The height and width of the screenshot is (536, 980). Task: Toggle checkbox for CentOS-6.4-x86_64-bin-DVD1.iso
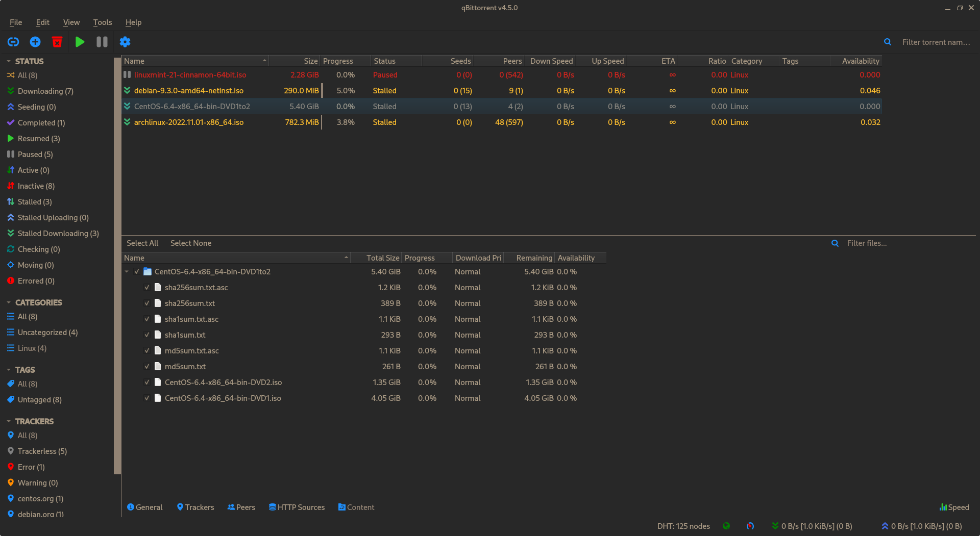[x=147, y=398]
